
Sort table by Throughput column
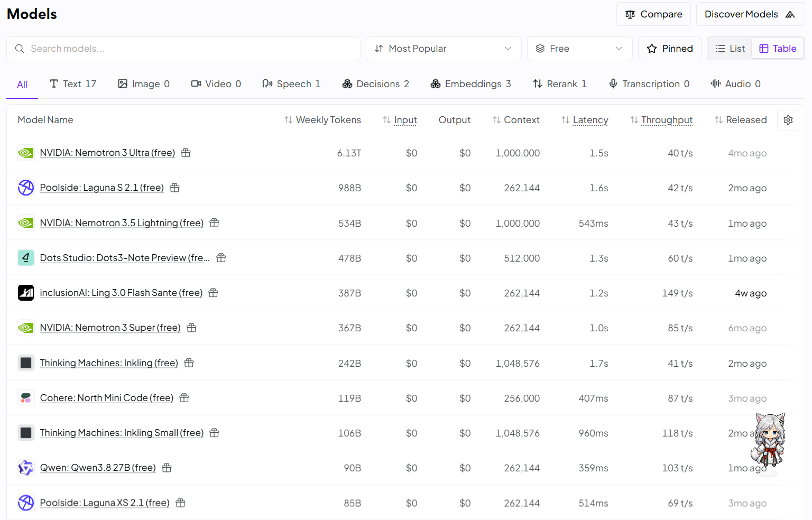[x=661, y=120]
